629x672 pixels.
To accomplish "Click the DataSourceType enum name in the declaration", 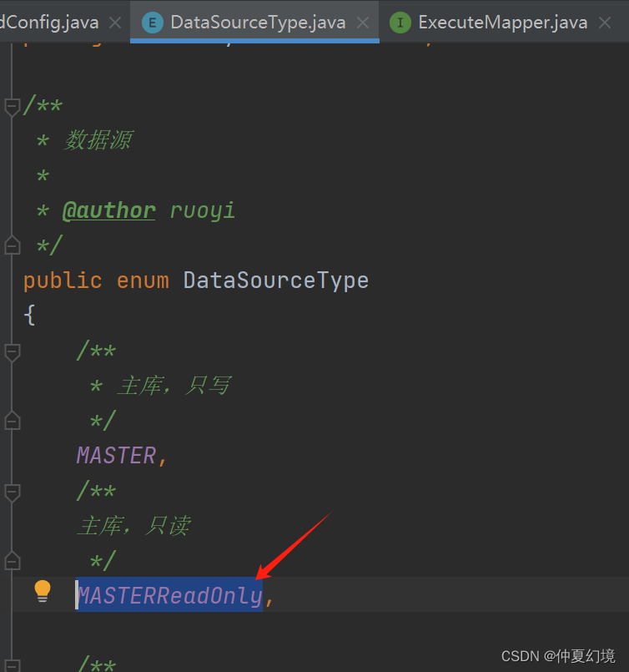I will point(276,281).
